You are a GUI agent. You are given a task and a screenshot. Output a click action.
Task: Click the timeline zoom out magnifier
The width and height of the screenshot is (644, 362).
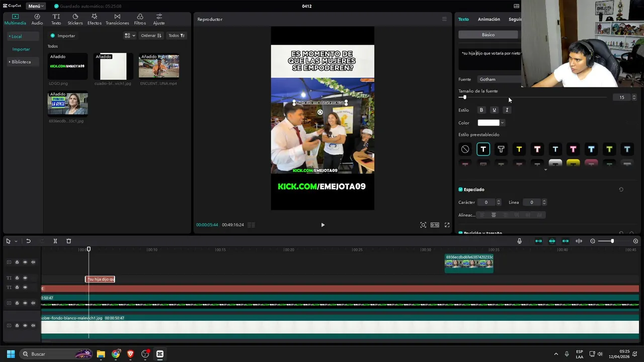593,241
